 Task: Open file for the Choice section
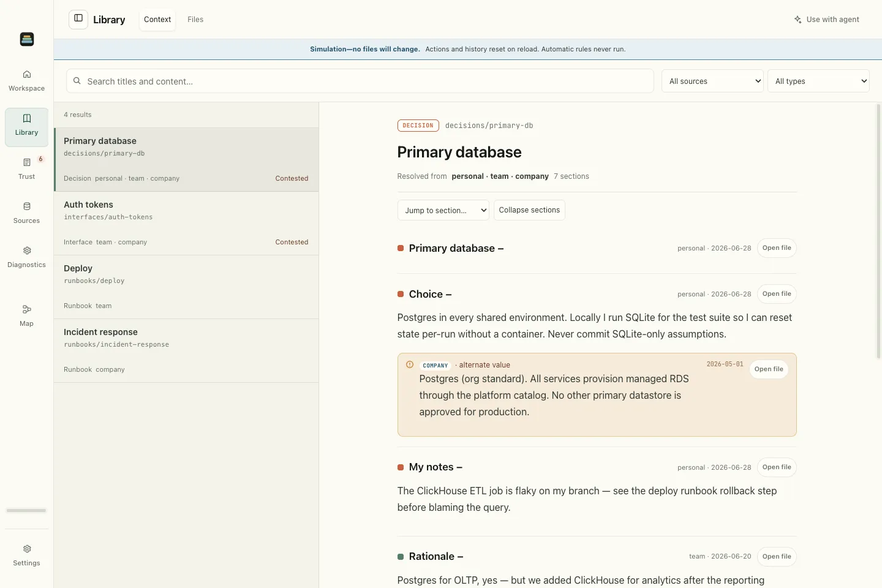point(777,294)
